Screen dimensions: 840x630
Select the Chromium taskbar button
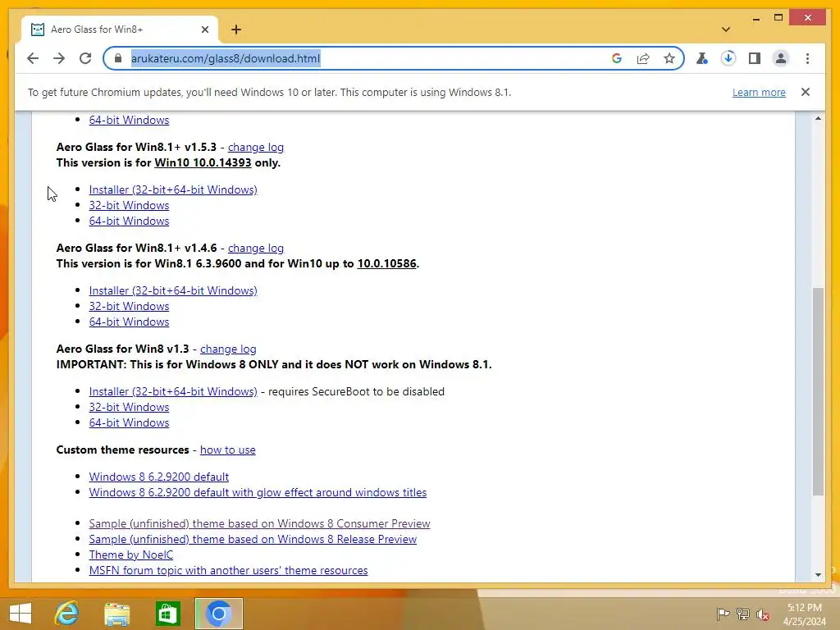[x=218, y=614]
